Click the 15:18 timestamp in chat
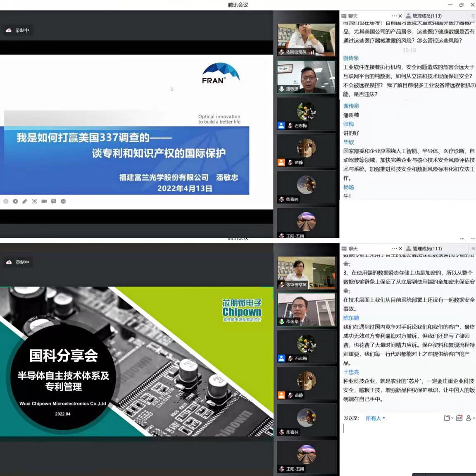Image resolution: width=476 pixels, height=476 pixels. tap(409, 50)
